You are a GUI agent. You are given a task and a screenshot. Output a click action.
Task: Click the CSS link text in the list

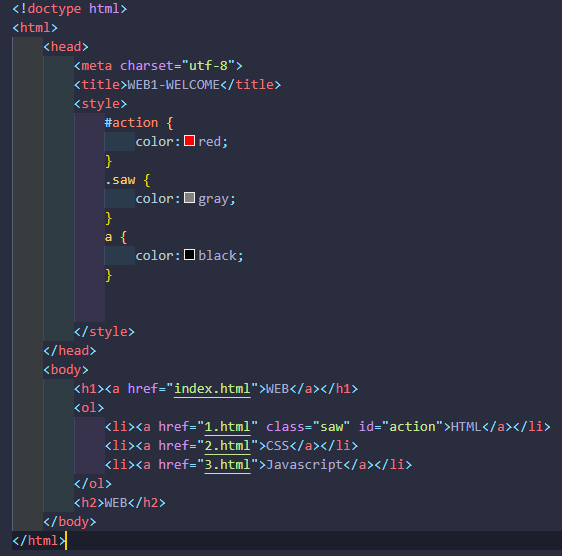click(x=277, y=446)
